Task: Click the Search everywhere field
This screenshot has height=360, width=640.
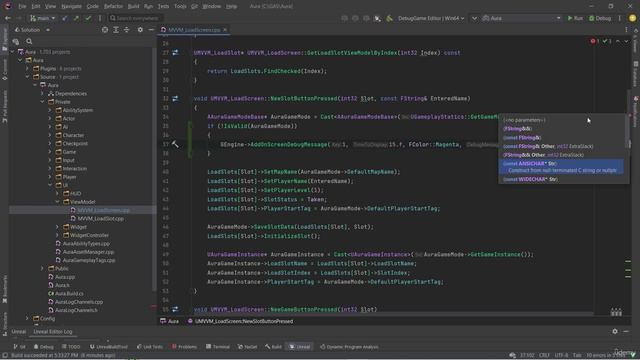Action: (x=135, y=18)
